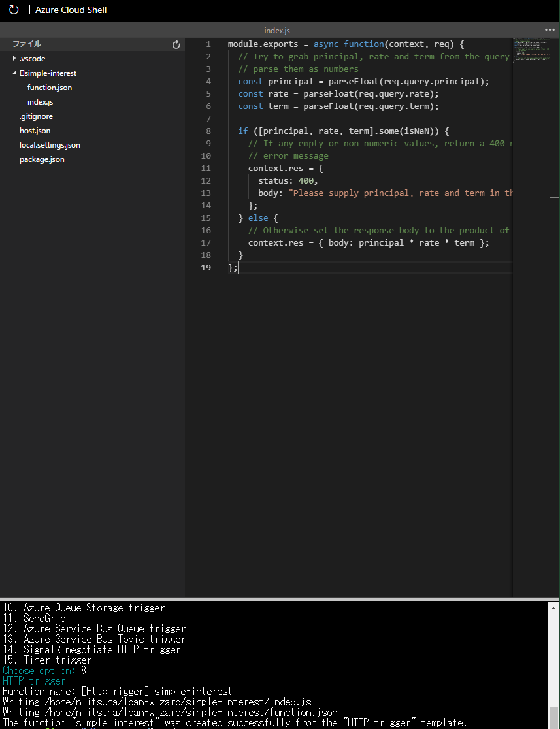The height and width of the screenshot is (729, 560).
Task: Open package.json from the file tree
Action: (41, 159)
